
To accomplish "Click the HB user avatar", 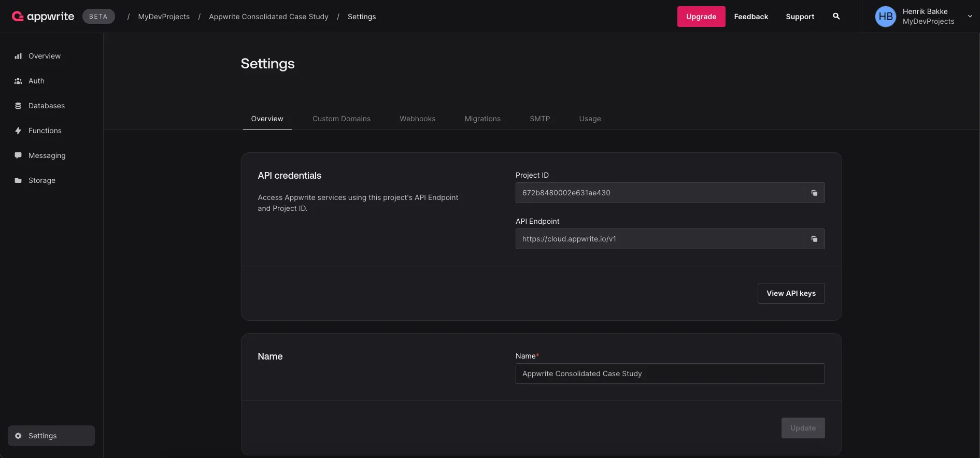I will (x=885, y=17).
